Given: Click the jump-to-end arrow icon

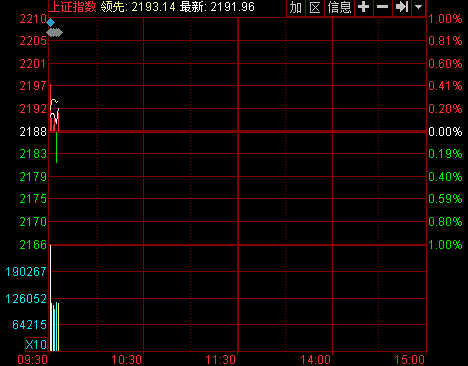Looking at the screenshot, I should click(x=401, y=7).
